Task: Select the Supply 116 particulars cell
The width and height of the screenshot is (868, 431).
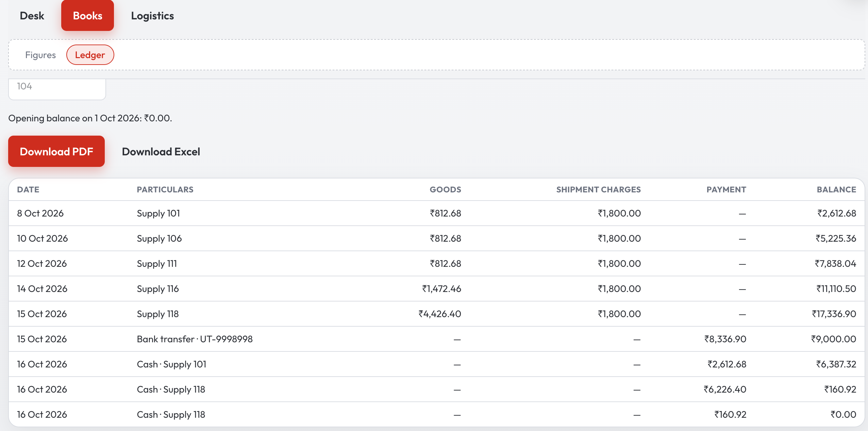Action: pos(158,289)
